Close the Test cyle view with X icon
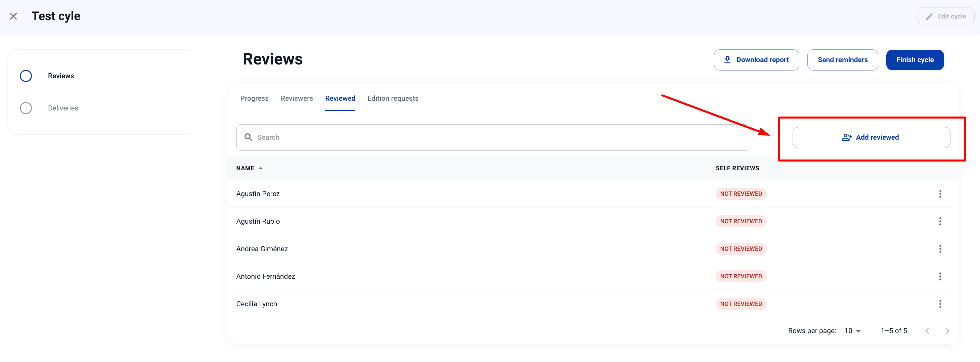This screenshot has width=980, height=362. [13, 16]
